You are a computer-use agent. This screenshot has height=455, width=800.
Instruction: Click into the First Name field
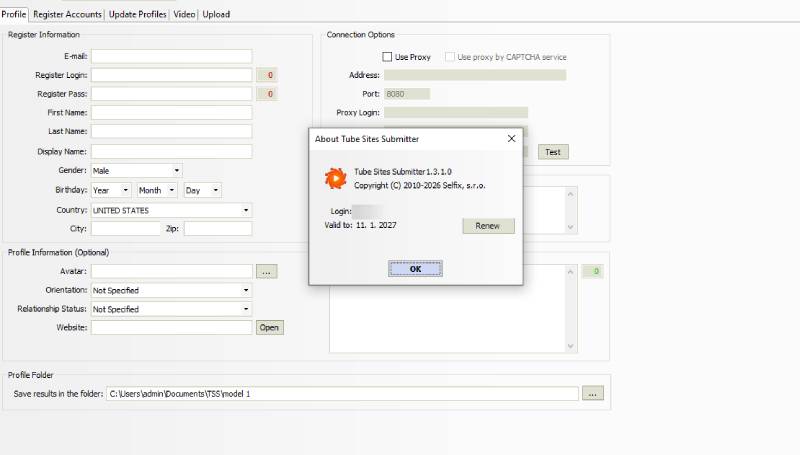tap(171, 112)
